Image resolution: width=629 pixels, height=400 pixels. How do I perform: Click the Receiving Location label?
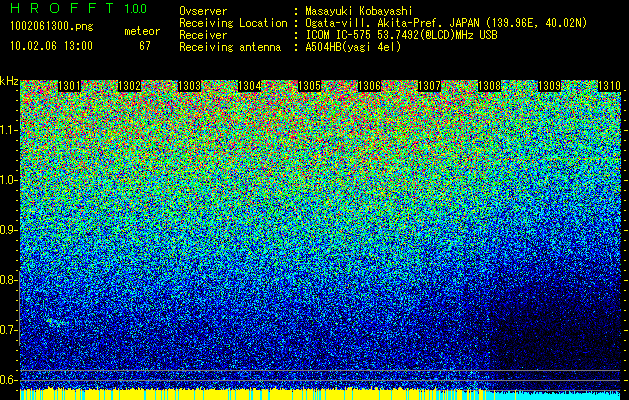click(x=233, y=23)
